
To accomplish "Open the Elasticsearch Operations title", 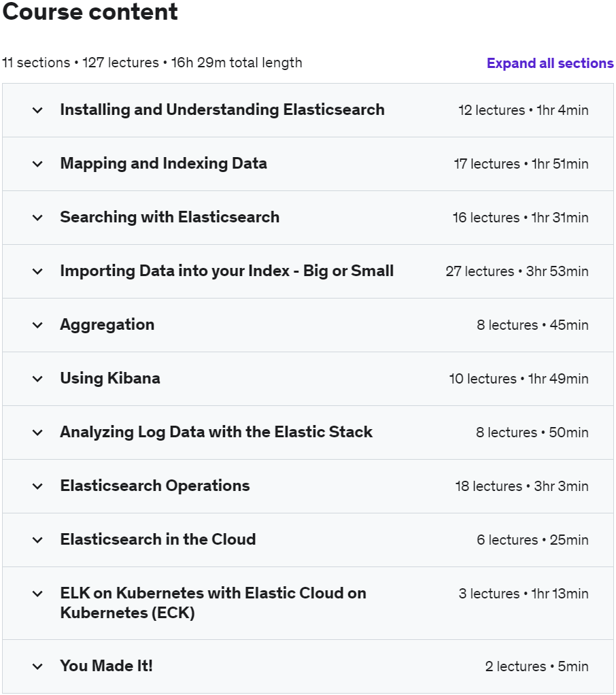I will click(155, 486).
